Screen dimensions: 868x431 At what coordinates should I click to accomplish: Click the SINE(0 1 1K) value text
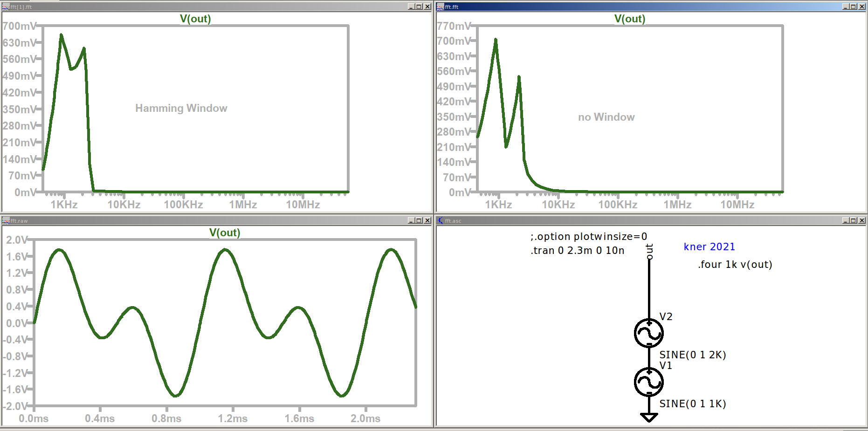692,404
